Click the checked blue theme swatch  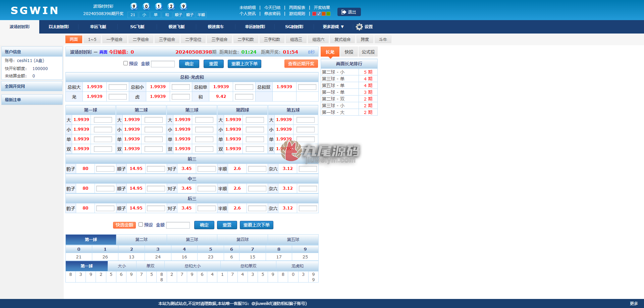click(x=319, y=14)
